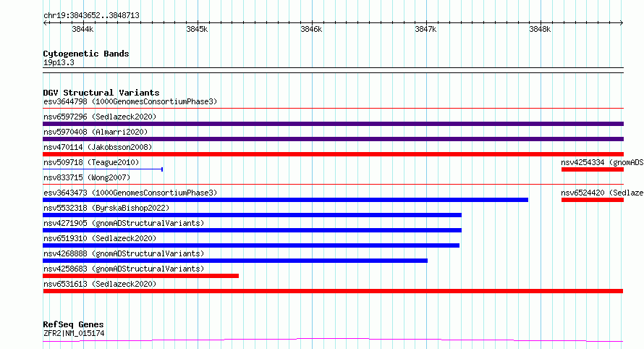Open the nsv5970408 (Almarri2020) label
The height and width of the screenshot is (349, 644).
tap(96, 132)
